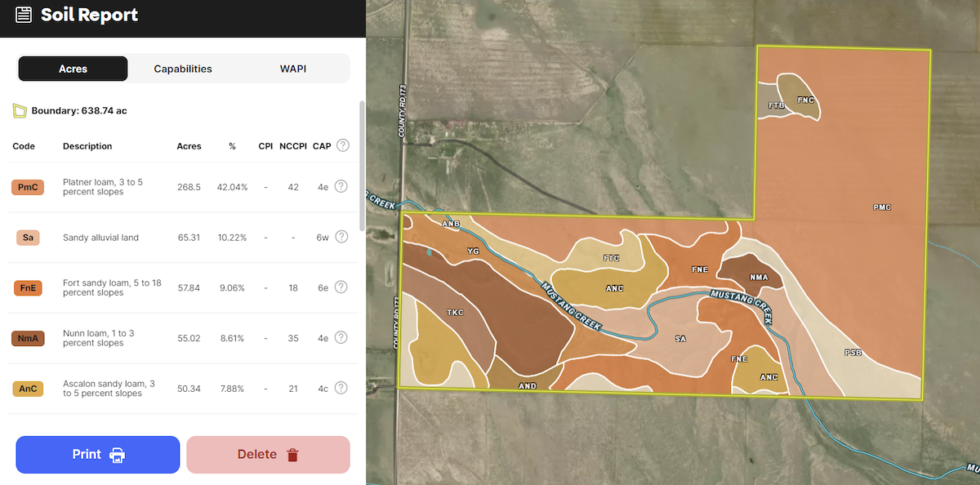
Task: Select the NmA soil code swatch
Action: [28, 338]
